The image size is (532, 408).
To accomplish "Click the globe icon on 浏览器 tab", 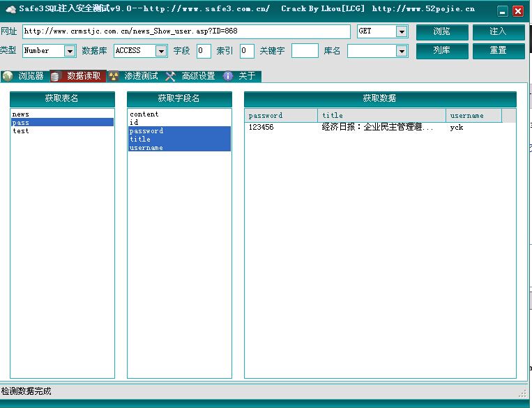I will coord(7,76).
